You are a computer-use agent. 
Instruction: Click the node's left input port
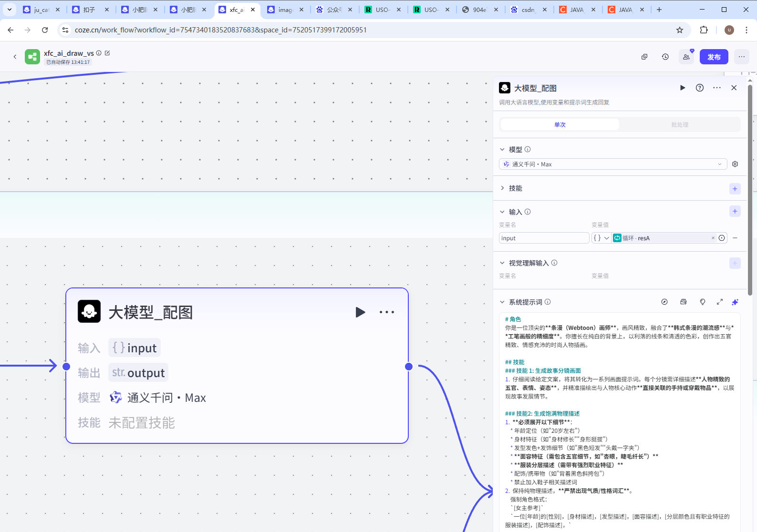tap(66, 366)
